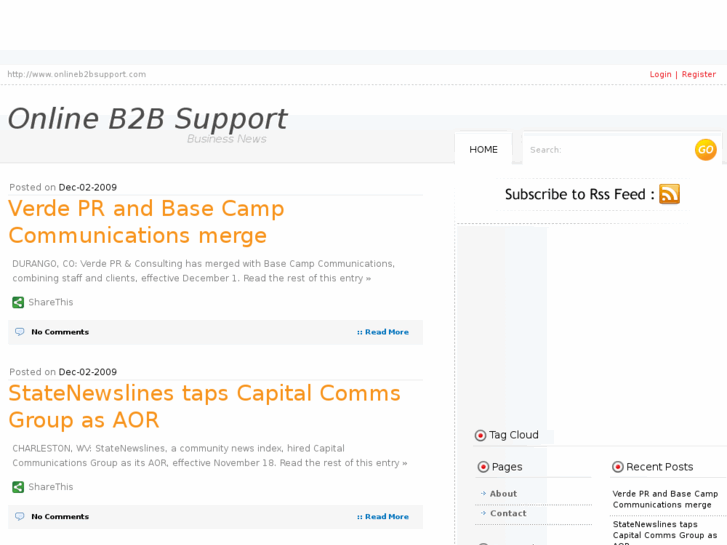
Task: Click Read More on the Verde PR post
Action: (x=385, y=332)
